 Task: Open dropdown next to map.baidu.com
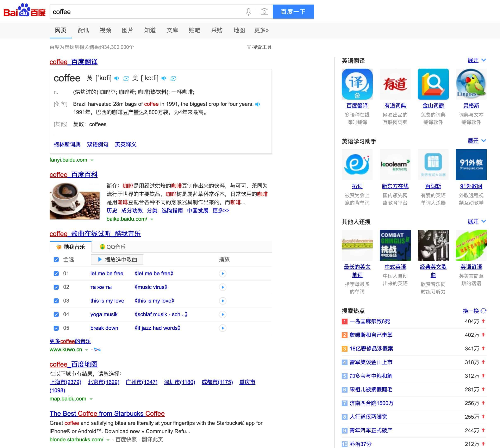[x=91, y=399]
